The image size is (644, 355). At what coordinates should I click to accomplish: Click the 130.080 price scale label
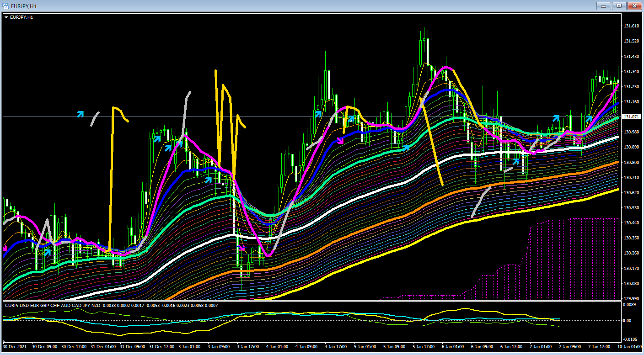click(x=631, y=284)
